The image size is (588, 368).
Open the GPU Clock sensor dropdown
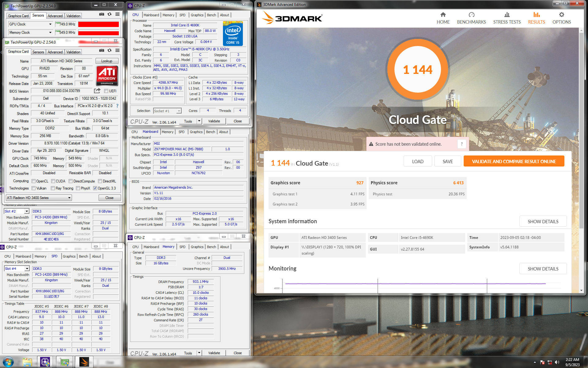pos(50,24)
